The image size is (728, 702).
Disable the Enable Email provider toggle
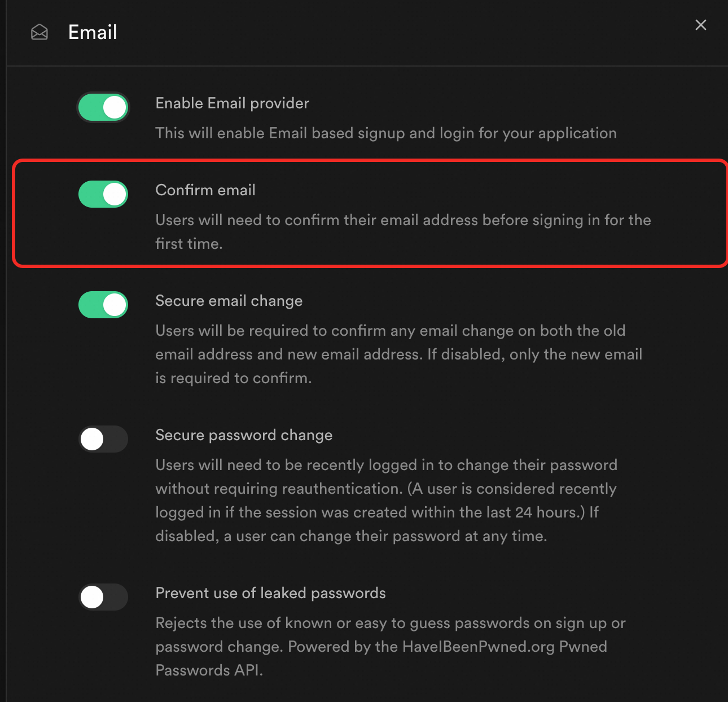103,107
